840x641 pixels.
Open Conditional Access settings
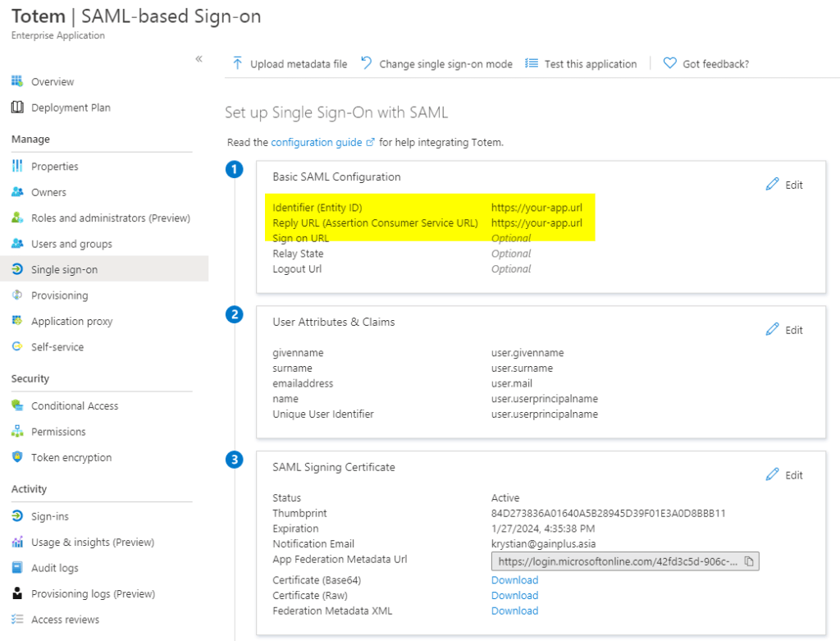click(x=75, y=405)
